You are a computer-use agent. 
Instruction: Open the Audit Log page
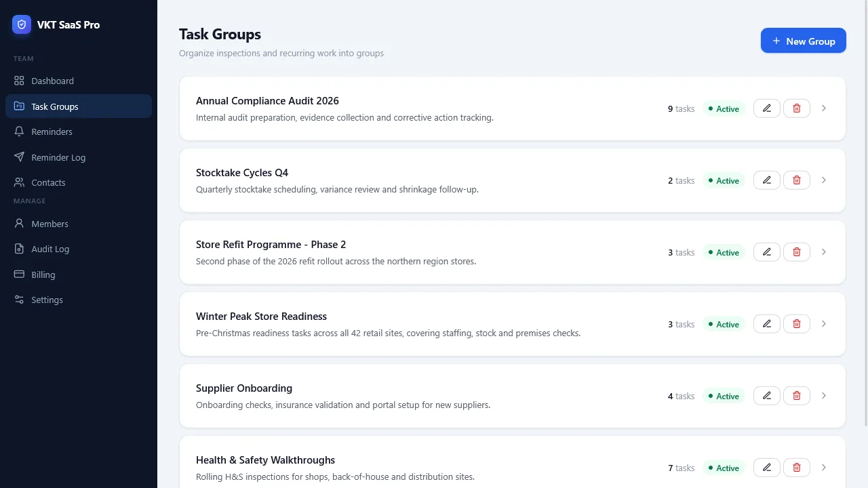tap(79, 249)
